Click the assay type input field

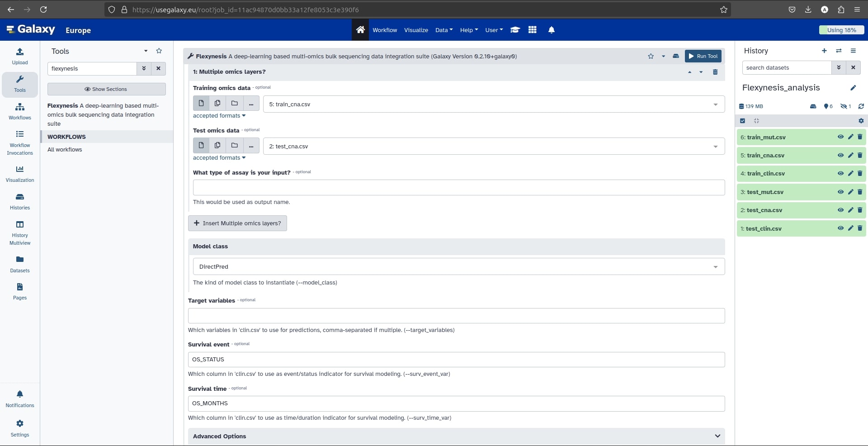point(459,188)
